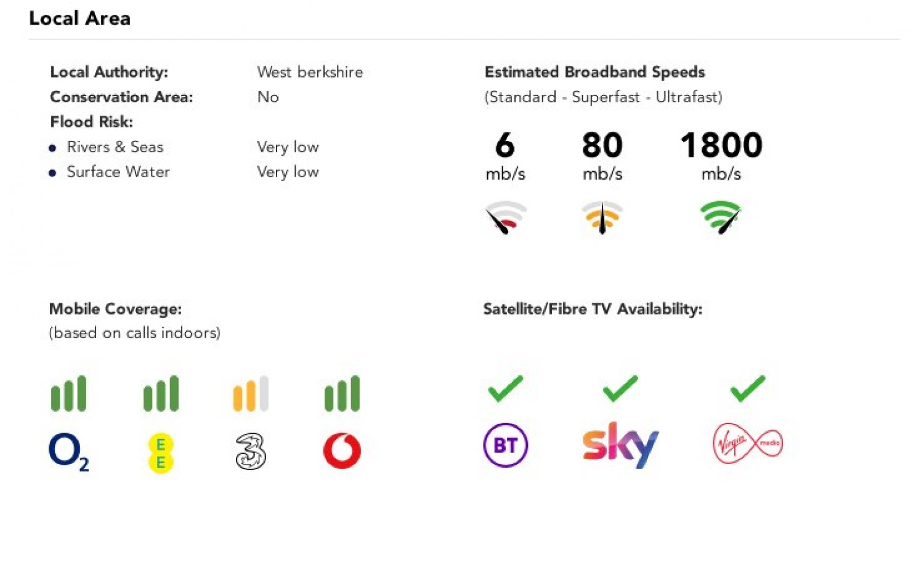Click the Virgin Media logo
This screenshot has height=565, width=924.
747,444
